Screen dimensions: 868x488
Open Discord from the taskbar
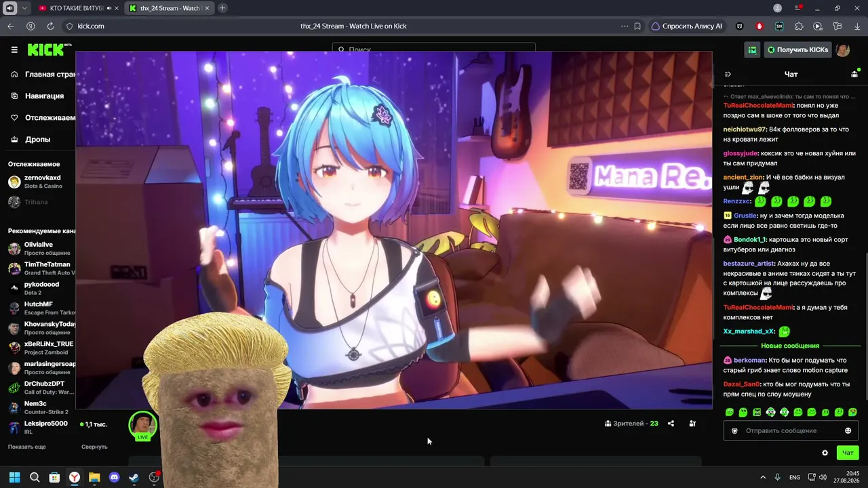(x=114, y=478)
